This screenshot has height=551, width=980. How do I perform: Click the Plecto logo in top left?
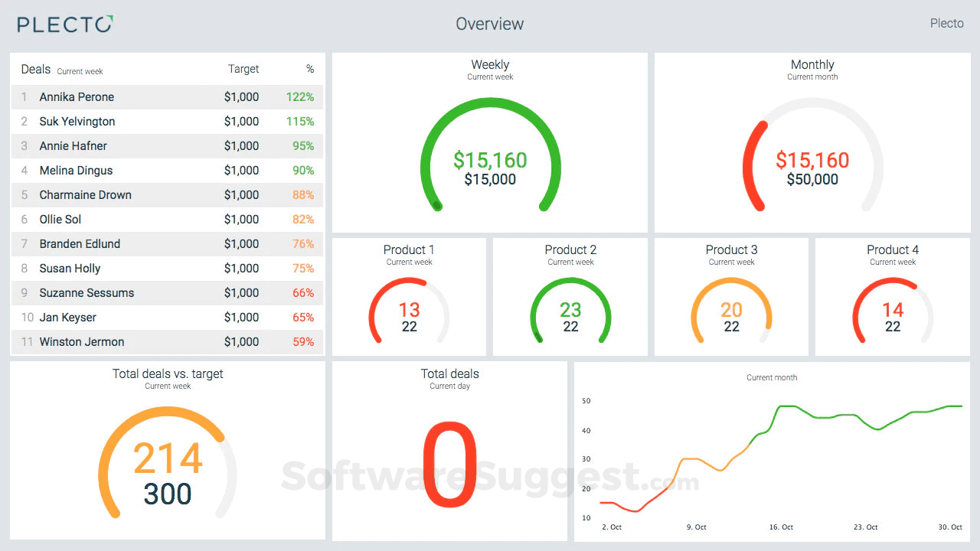[x=64, y=24]
